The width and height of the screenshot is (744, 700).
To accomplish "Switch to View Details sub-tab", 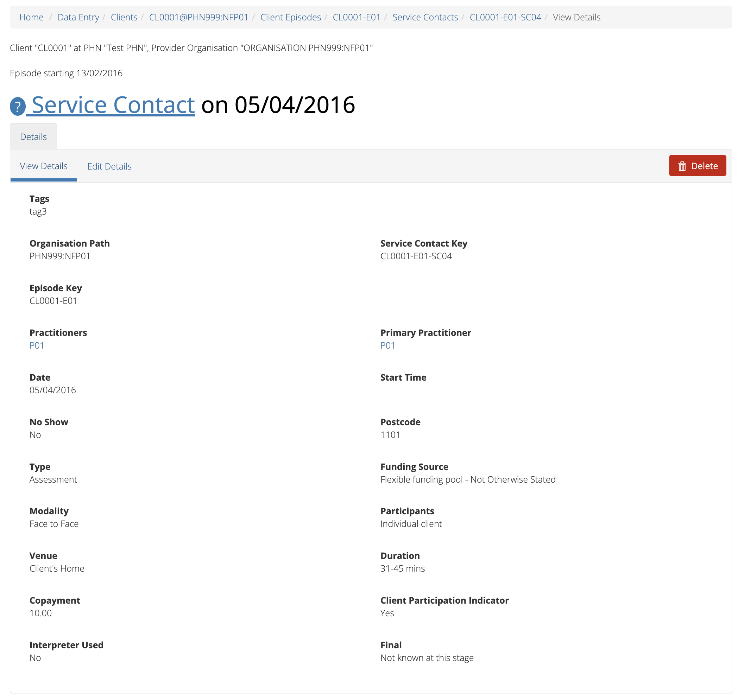I will click(x=43, y=166).
